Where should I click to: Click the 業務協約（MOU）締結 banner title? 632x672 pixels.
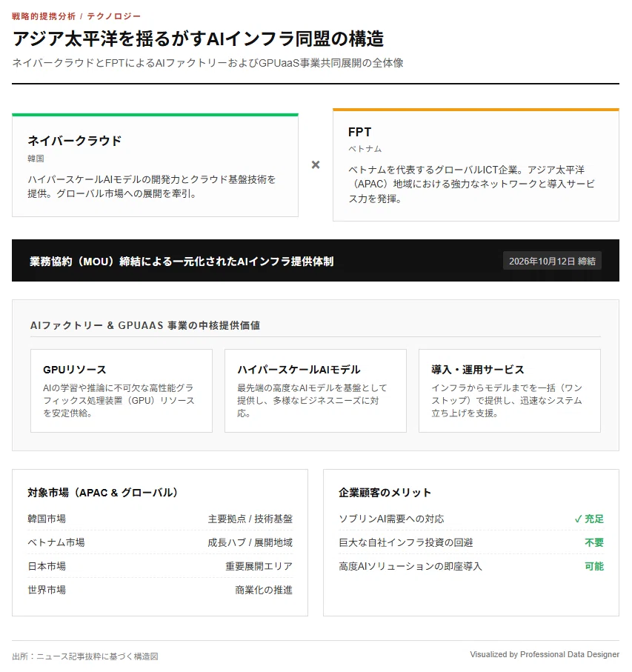(x=182, y=262)
